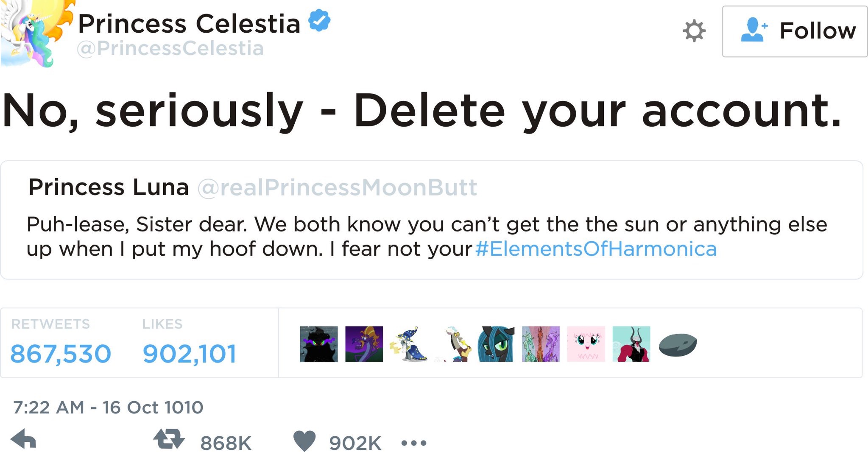
Task: Click the wizard hat pony avatar
Action: 409,344
